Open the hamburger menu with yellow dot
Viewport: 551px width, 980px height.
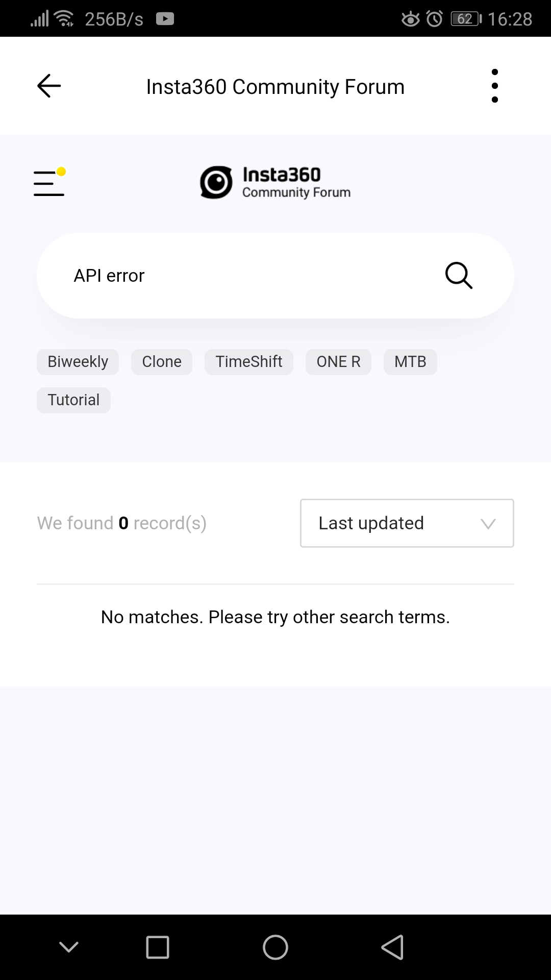click(x=49, y=182)
